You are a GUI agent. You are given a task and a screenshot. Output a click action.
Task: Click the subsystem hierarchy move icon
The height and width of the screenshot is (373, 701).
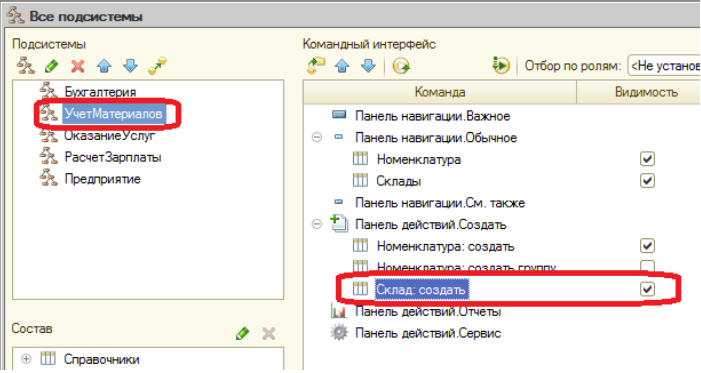(x=157, y=65)
